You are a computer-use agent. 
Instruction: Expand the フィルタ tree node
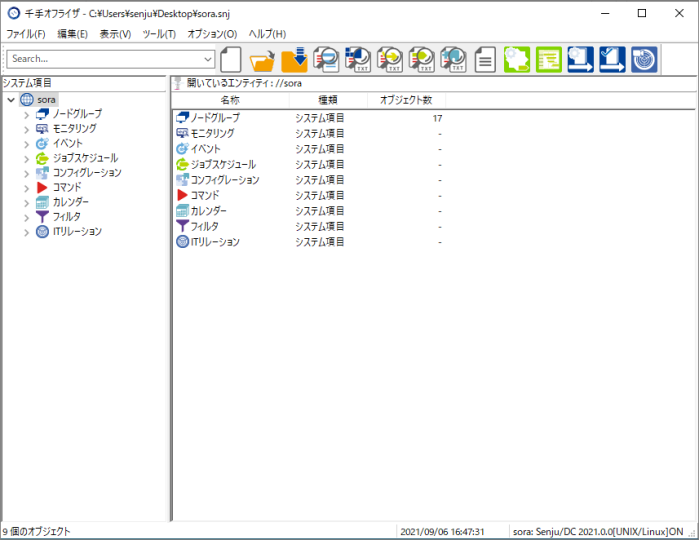[x=26, y=218]
